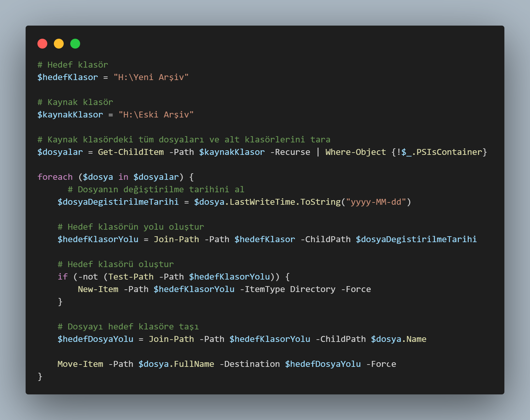Click the green maximize dot
530x420 pixels.
75,44
